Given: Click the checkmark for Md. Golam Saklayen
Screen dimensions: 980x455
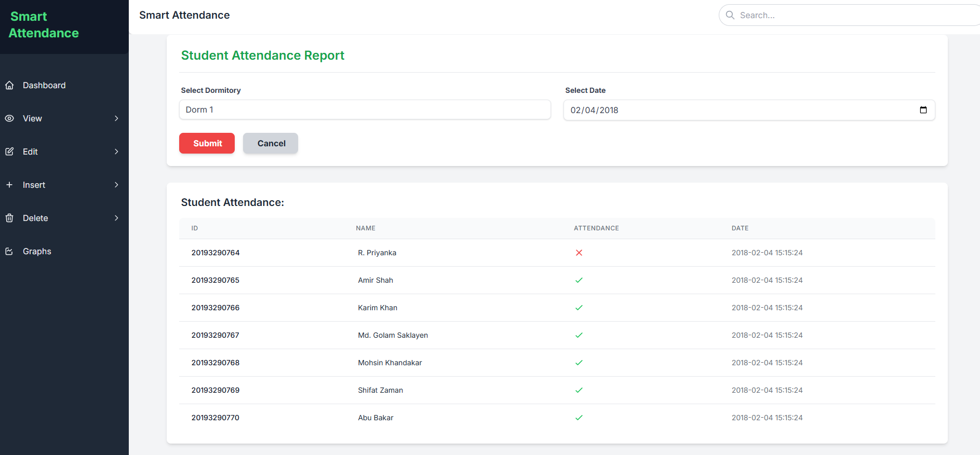Looking at the screenshot, I should pyautogui.click(x=579, y=335).
